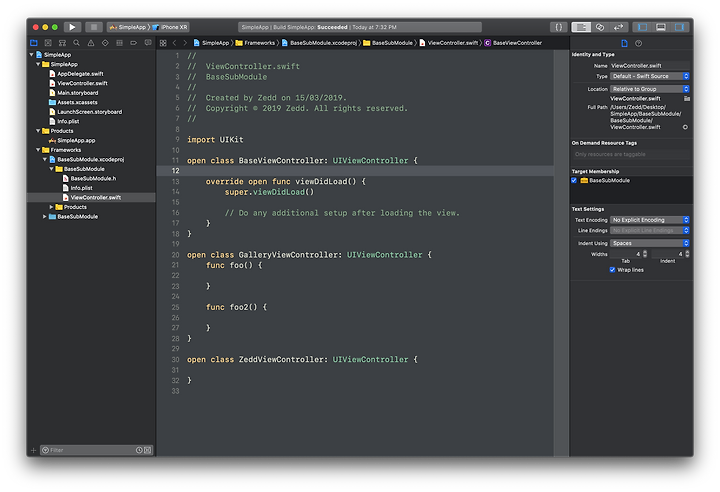Toggle BaseSubModule target membership checkbox
The height and width of the screenshot is (492, 720).
pos(574,181)
